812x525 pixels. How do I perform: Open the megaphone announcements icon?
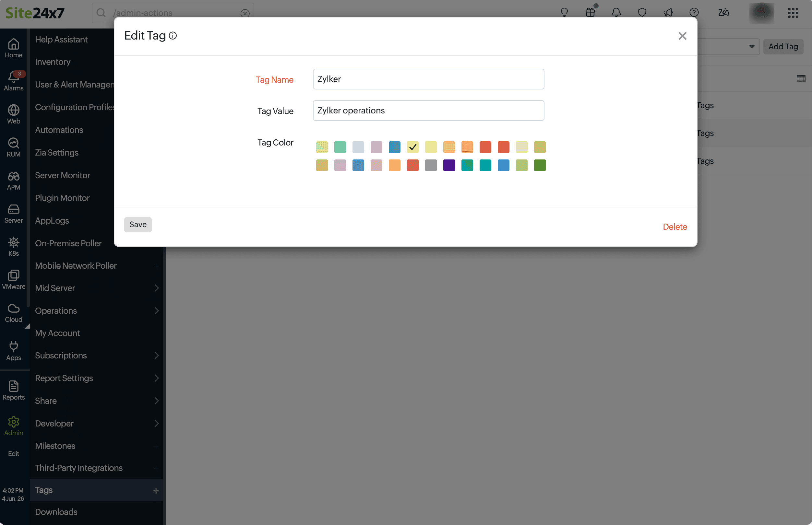click(x=668, y=13)
